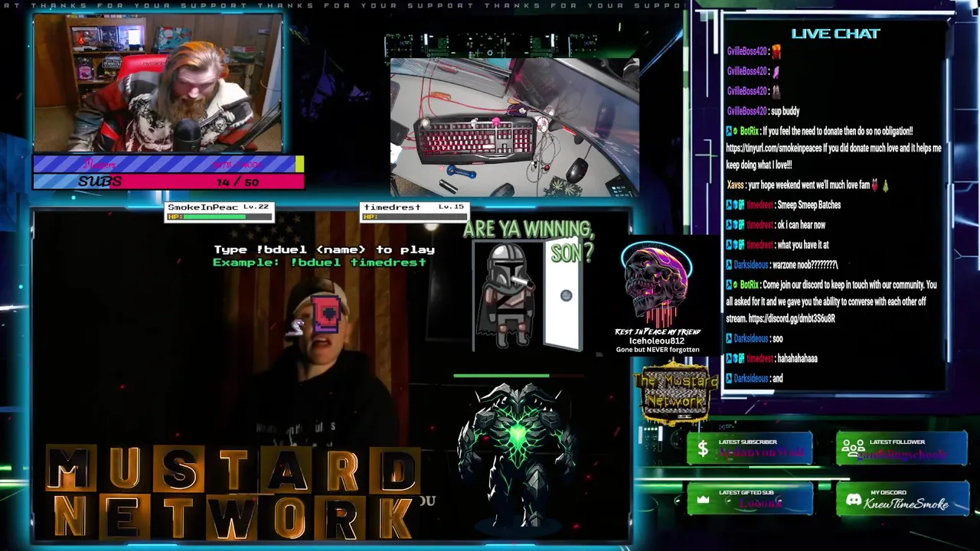The height and width of the screenshot is (551, 980).
Task: Click 'what you have it at' message
Action: coord(802,245)
